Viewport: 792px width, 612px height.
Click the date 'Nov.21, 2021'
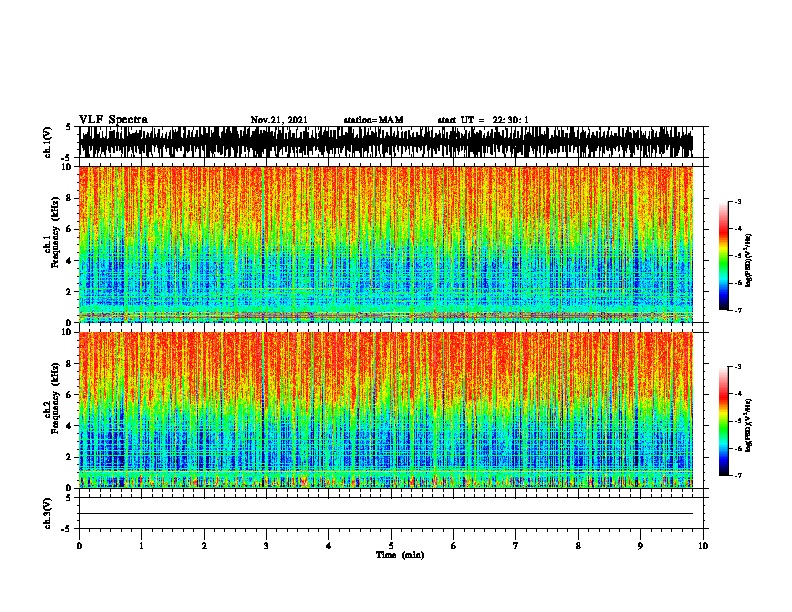279,120
